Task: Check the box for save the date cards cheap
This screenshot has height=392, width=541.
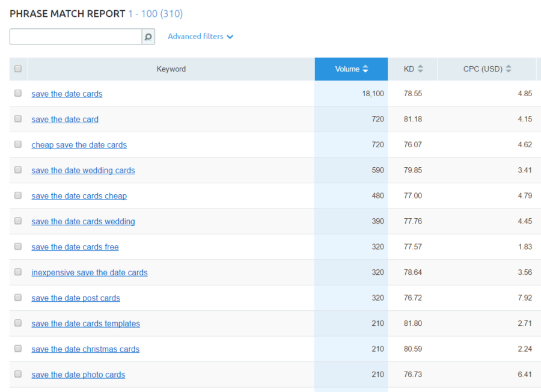Action: click(x=18, y=195)
